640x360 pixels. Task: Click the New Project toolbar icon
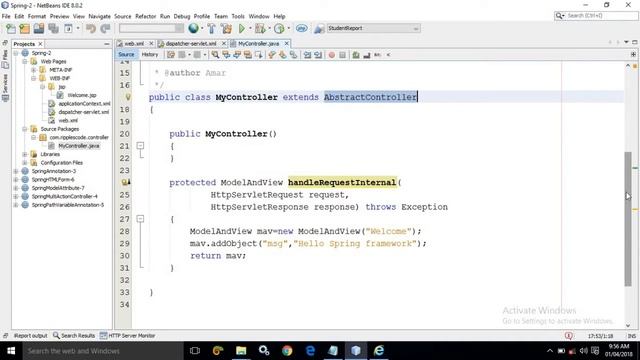coord(24,28)
